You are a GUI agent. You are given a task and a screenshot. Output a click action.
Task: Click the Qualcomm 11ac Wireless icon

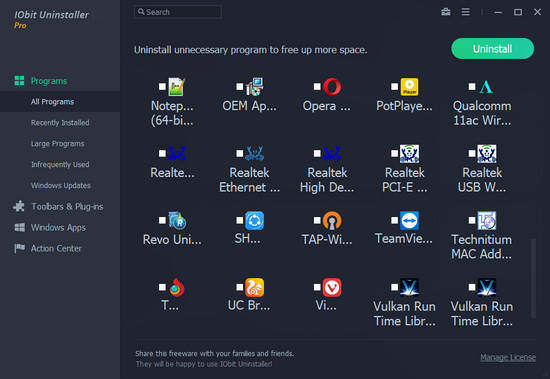[487, 87]
